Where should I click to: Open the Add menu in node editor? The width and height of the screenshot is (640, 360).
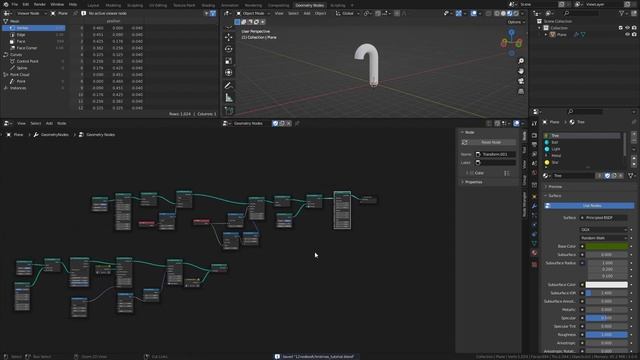coord(49,123)
